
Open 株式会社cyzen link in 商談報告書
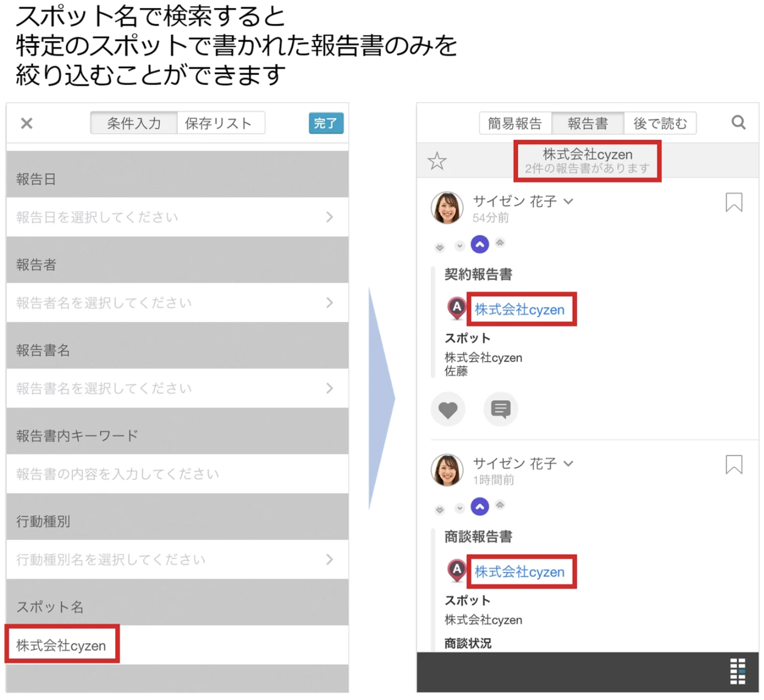[519, 572]
